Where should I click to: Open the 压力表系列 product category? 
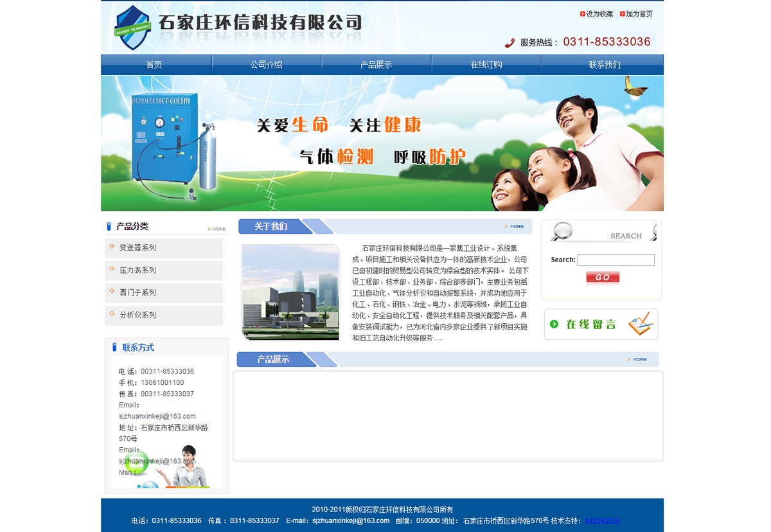[x=137, y=270]
